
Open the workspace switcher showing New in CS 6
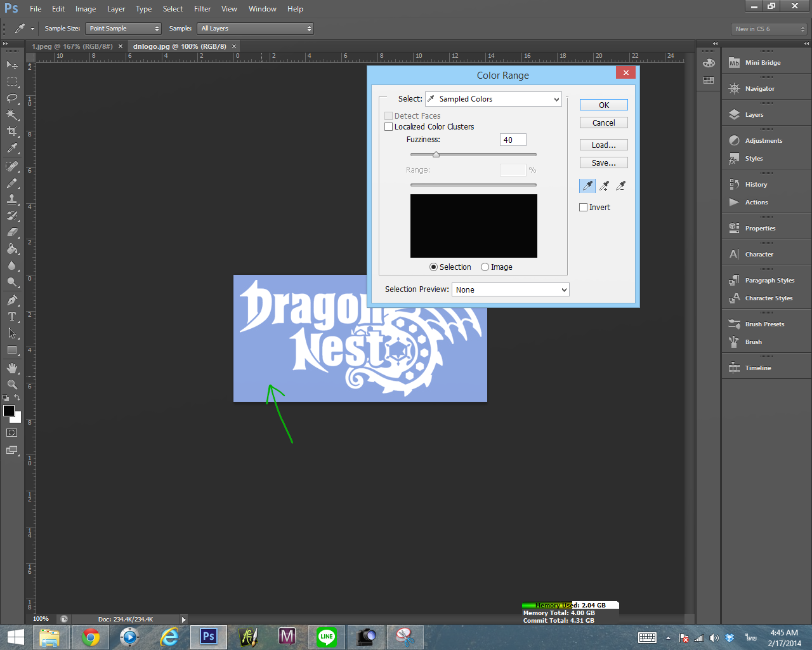pyautogui.click(x=769, y=29)
